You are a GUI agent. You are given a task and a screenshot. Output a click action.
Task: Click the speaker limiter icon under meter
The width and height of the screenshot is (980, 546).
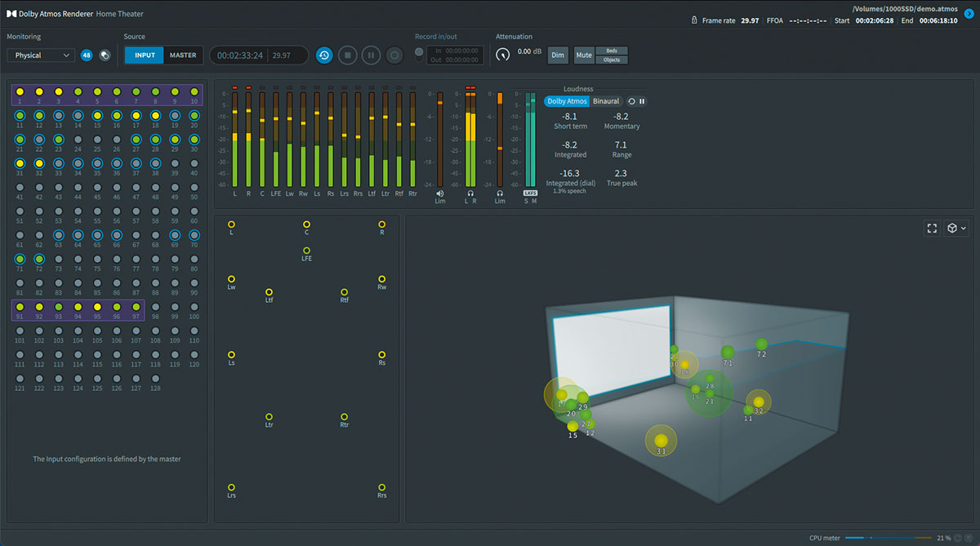point(440,193)
